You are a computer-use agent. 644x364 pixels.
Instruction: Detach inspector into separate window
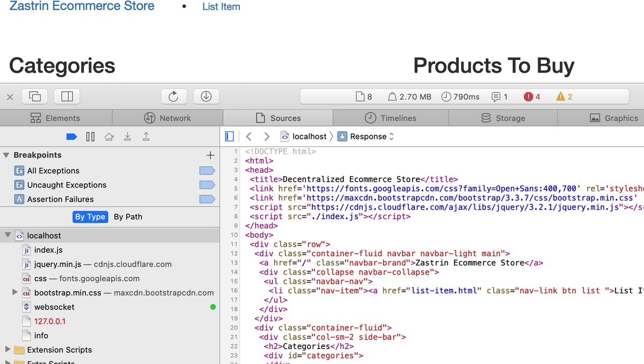(x=35, y=96)
